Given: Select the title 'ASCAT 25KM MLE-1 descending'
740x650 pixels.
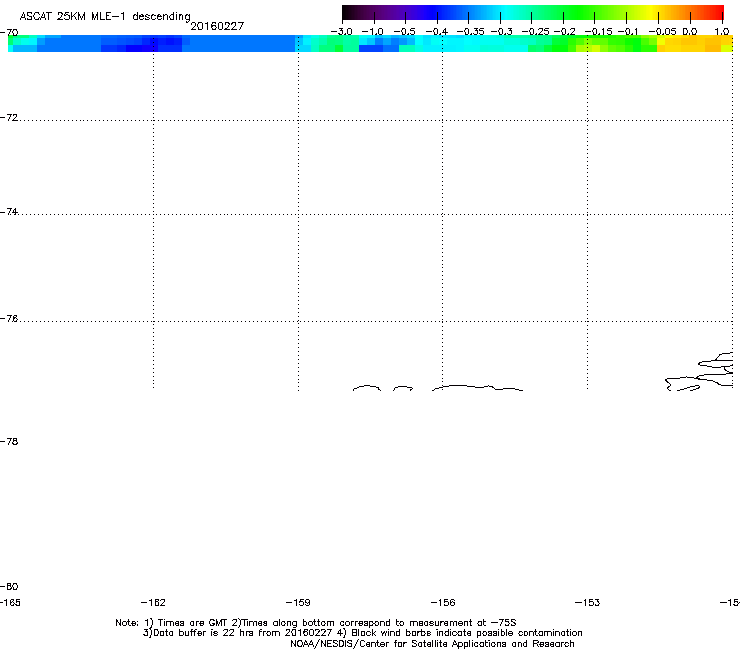Looking at the screenshot, I should [x=105, y=16].
